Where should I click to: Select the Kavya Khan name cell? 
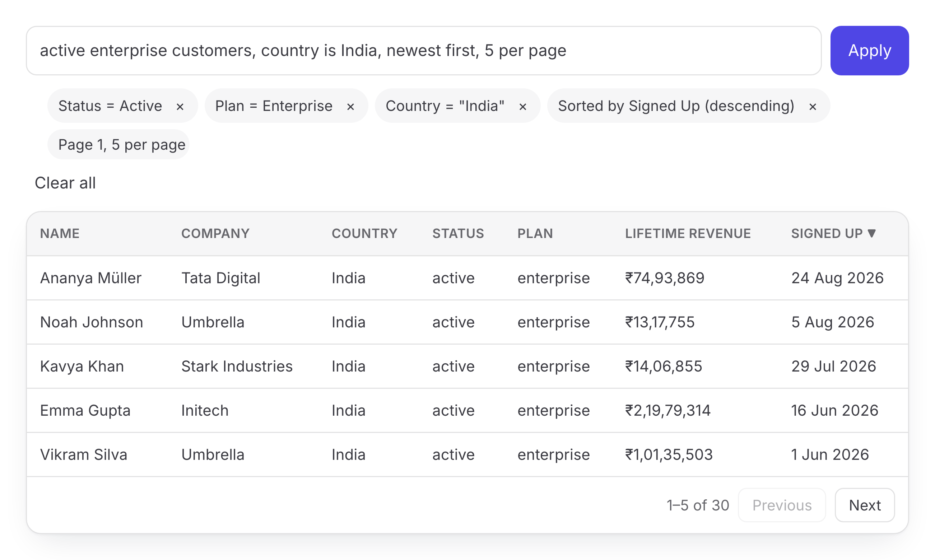pos(82,367)
